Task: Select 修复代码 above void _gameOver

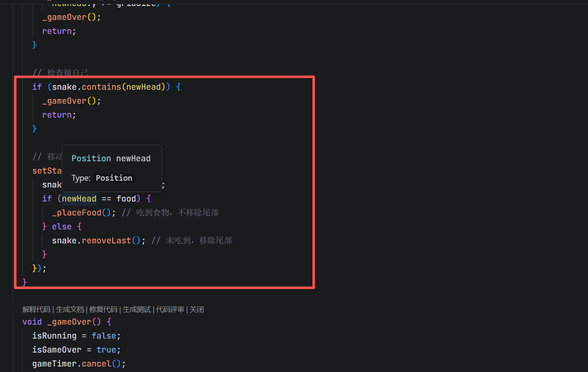Action: click(x=103, y=309)
